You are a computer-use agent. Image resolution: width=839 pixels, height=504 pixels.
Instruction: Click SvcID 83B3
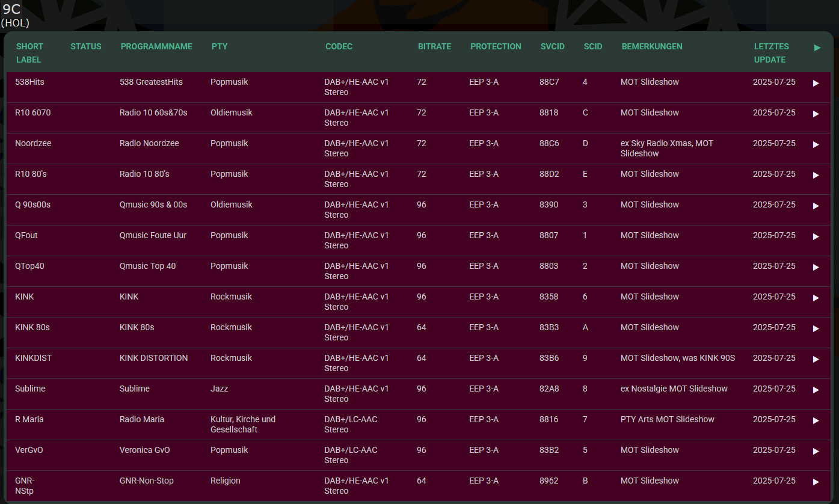click(x=549, y=327)
